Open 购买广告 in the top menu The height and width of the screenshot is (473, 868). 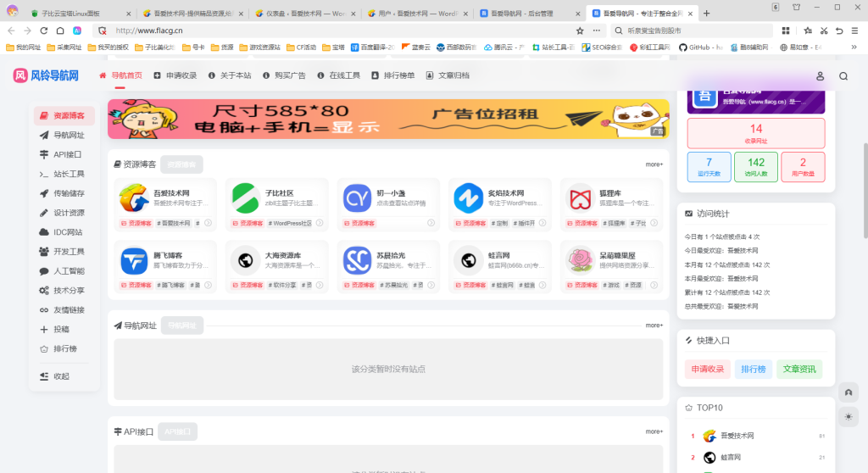tap(284, 75)
